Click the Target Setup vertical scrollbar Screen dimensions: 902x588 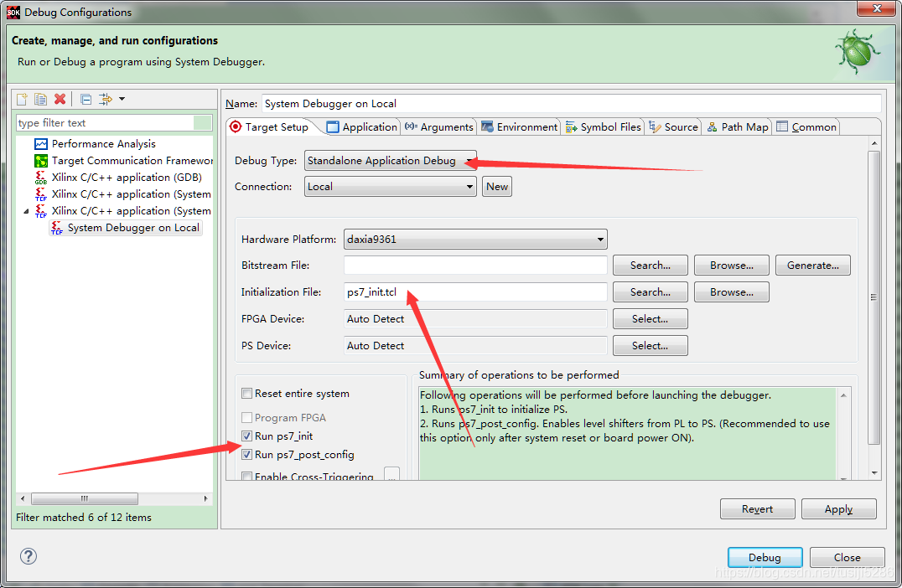873,297
